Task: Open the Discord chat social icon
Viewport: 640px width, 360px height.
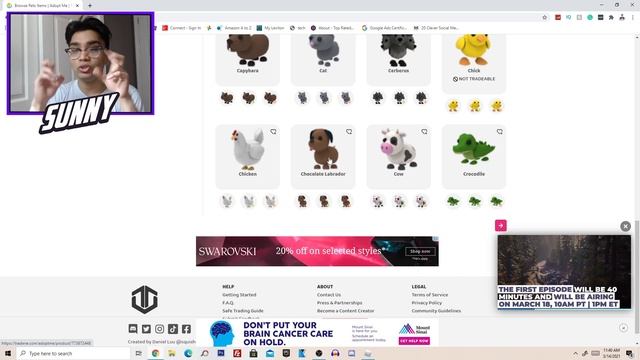Action: point(133,329)
